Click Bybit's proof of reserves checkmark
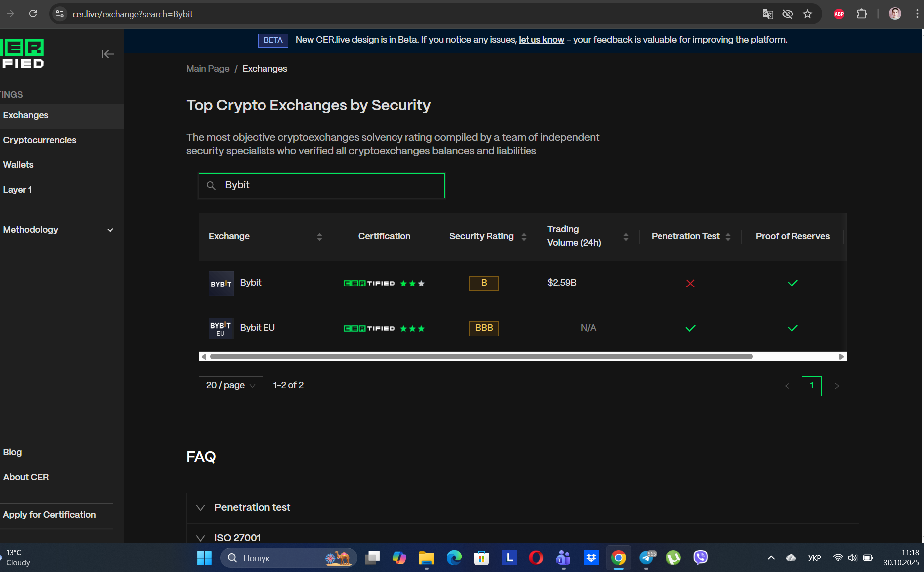924x572 pixels. pyautogui.click(x=792, y=283)
